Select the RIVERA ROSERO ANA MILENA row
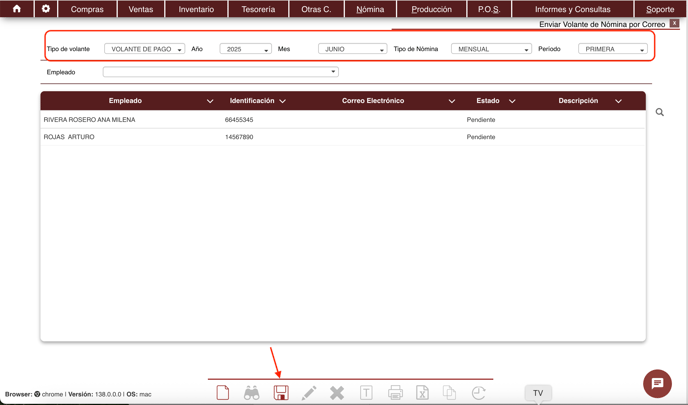Image resolution: width=688 pixels, height=405 pixels. click(342, 119)
